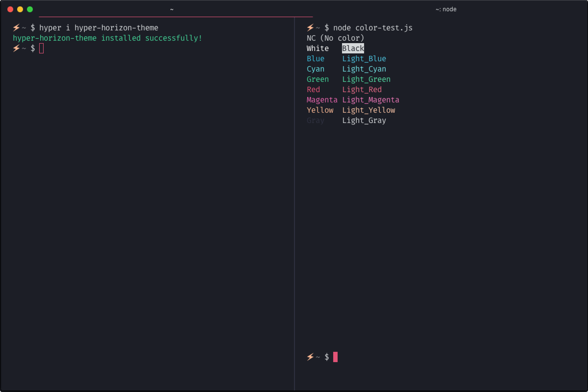Switch to the ~: node tab
The image size is (588, 392).
(446, 10)
